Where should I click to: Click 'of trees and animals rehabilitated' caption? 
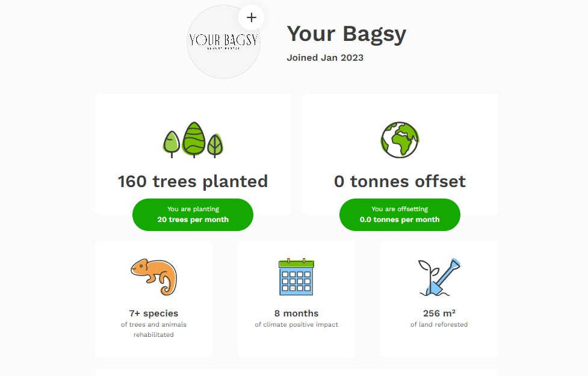point(153,329)
